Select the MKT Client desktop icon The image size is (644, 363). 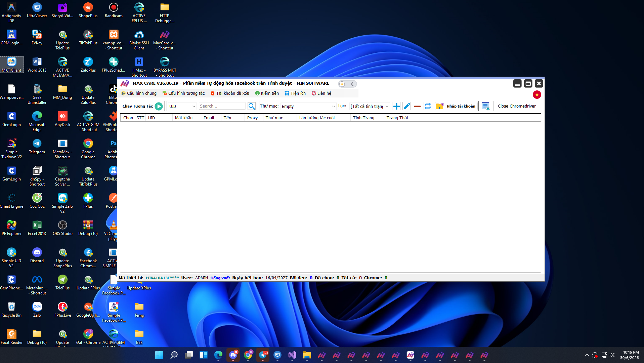click(12, 65)
